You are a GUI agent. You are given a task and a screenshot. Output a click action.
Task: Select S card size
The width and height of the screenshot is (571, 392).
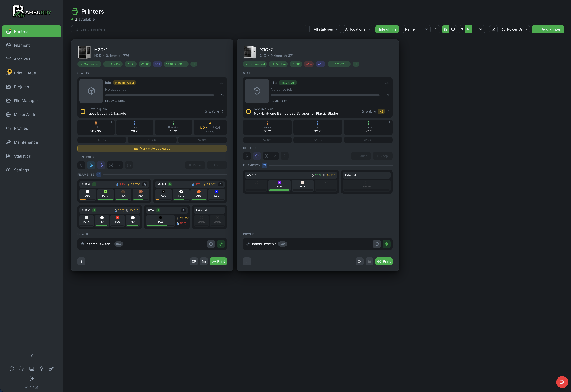462,29
